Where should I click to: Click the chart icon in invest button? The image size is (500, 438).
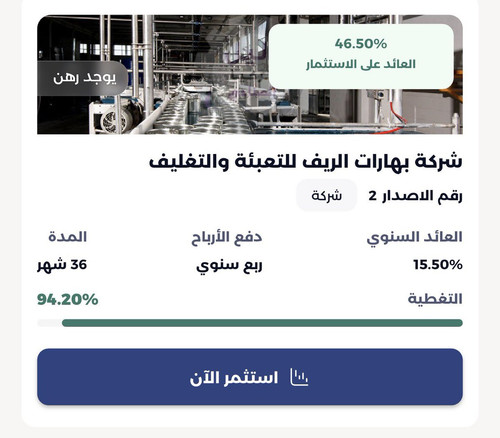click(x=299, y=378)
